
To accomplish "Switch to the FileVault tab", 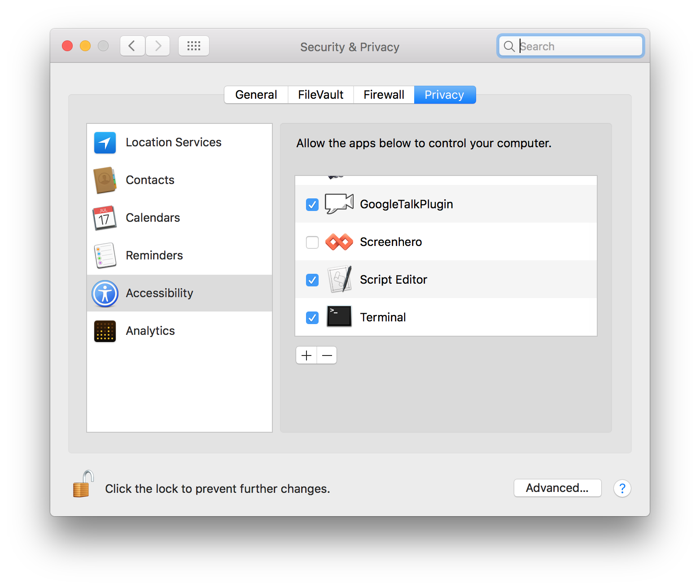I will click(321, 95).
